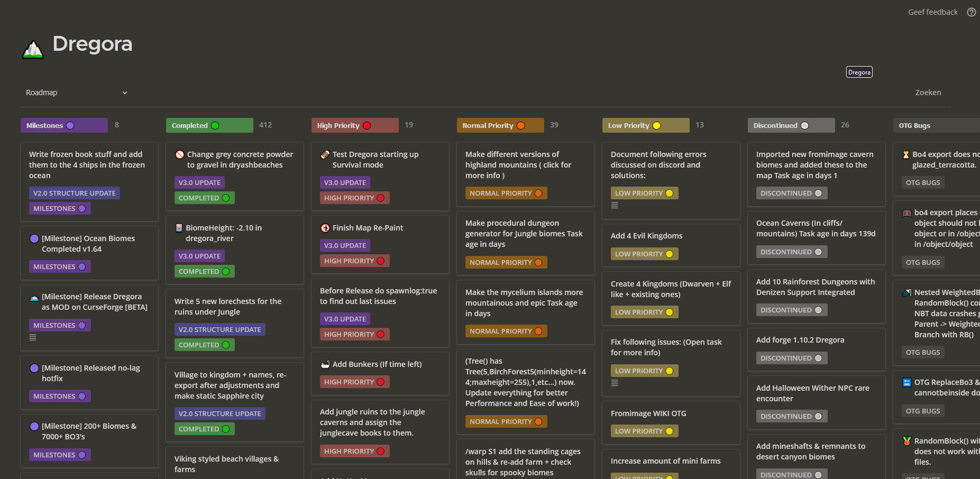This screenshot has width=980, height=479.
Task: Click the icon on Release Dregora as MOD card
Action: [x=34, y=297]
